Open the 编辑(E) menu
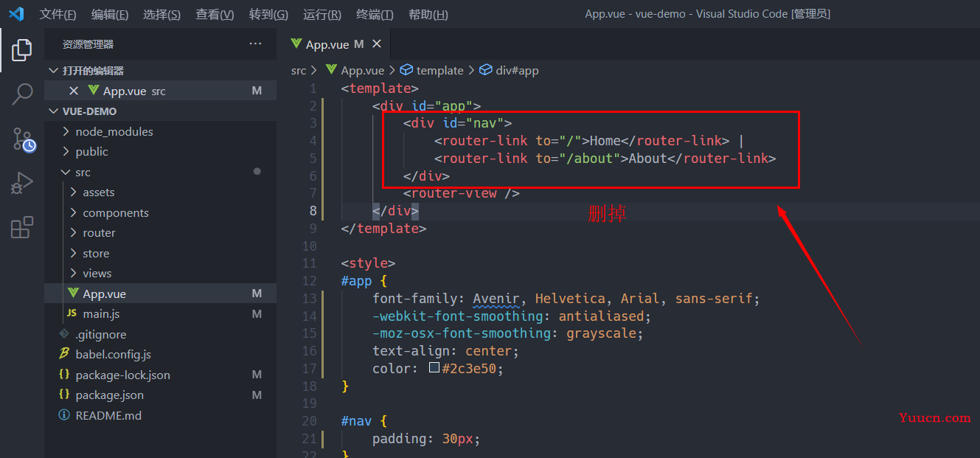Image resolution: width=980 pixels, height=458 pixels. coord(110,14)
